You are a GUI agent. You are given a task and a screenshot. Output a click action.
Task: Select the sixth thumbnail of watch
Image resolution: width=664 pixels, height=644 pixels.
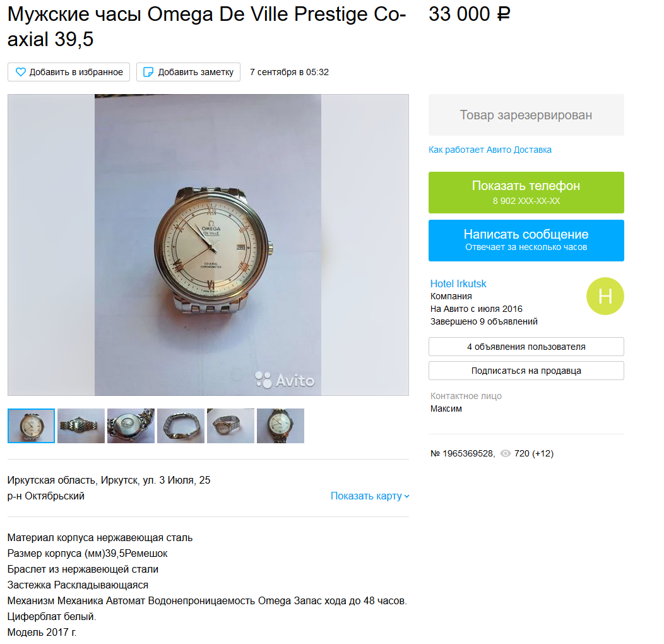click(280, 426)
